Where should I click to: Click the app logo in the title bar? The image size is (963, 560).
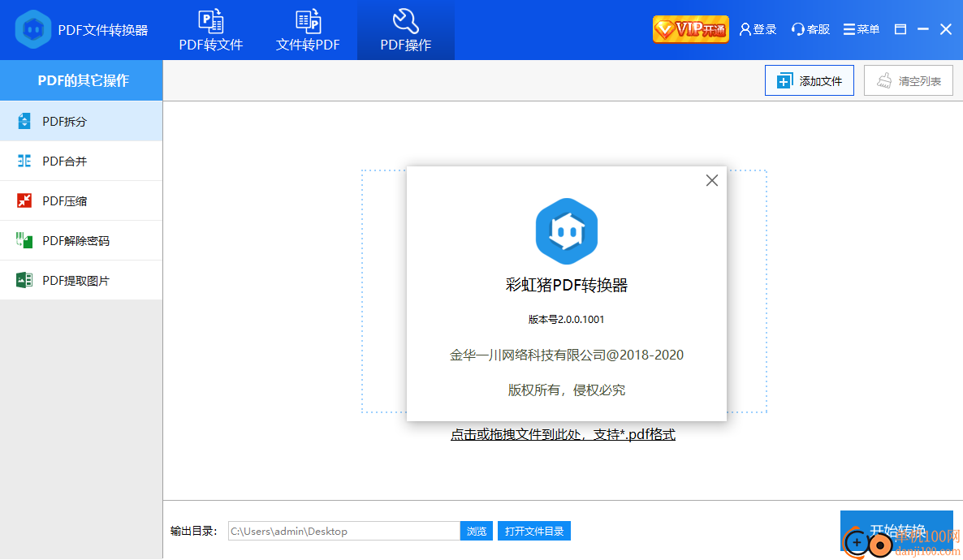32,29
